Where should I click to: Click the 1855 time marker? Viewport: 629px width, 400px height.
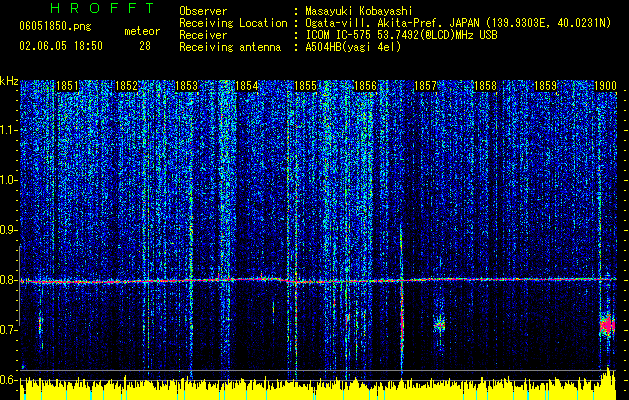[x=306, y=86]
